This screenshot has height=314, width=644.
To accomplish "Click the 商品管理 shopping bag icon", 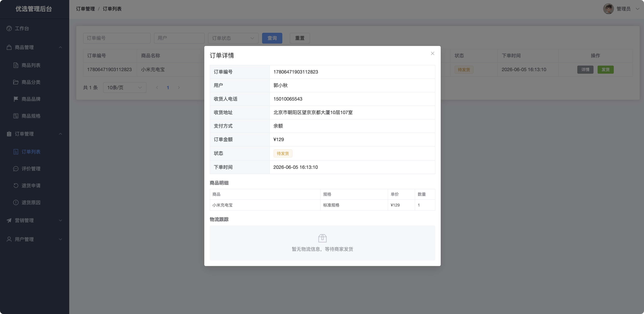I will [x=9, y=47].
